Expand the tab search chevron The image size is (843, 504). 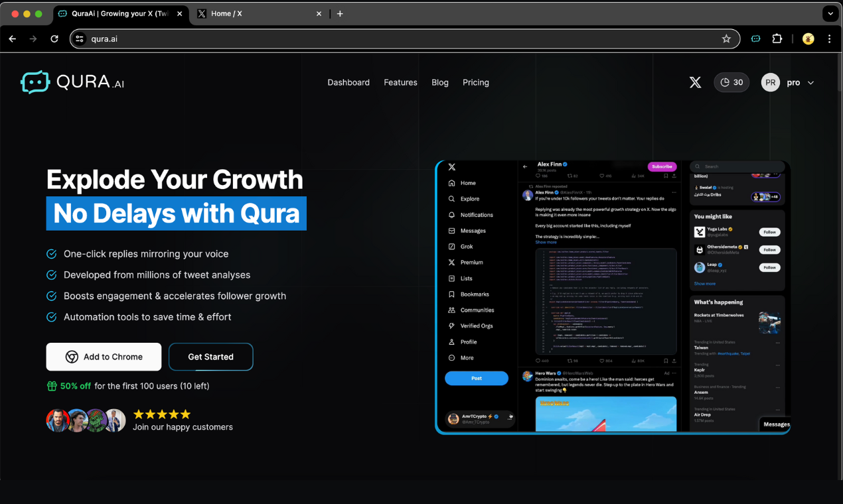tap(830, 13)
